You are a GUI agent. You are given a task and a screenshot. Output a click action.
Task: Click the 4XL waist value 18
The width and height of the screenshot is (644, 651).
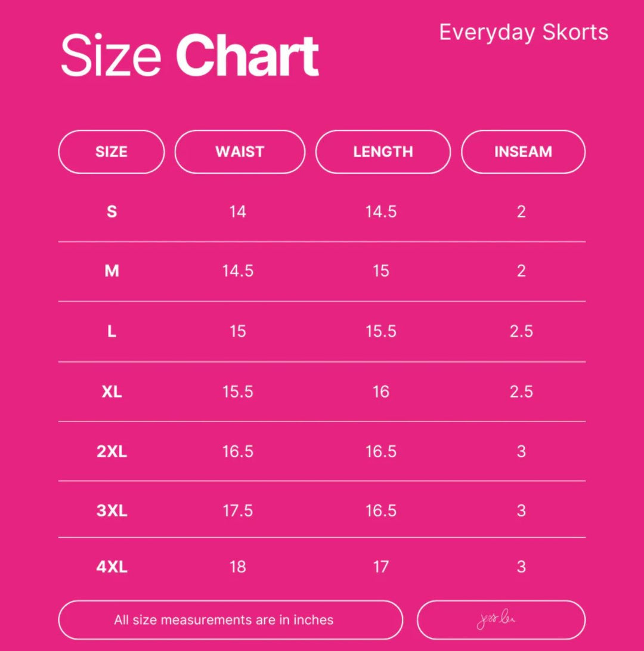click(238, 566)
